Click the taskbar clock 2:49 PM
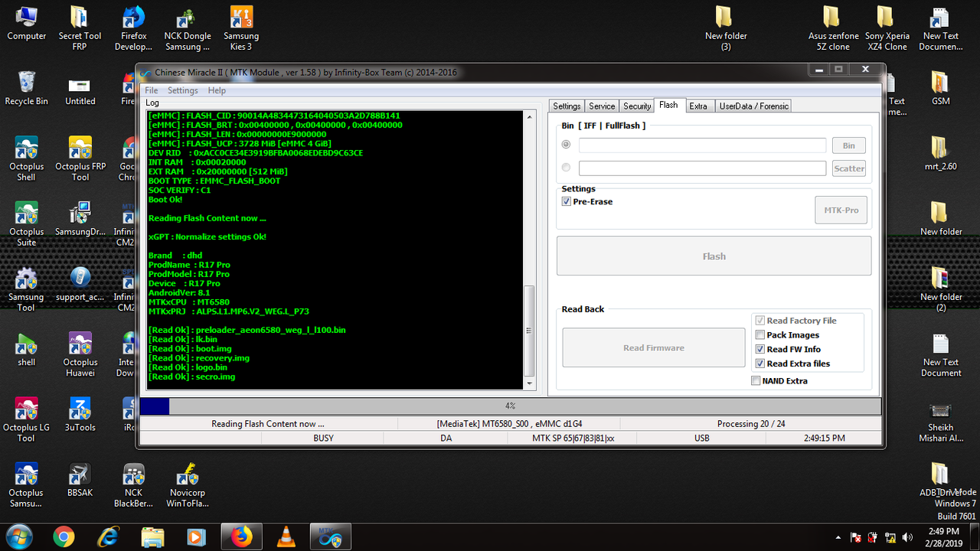This screenshot has height=551, width=980. [x=943, y=536]
